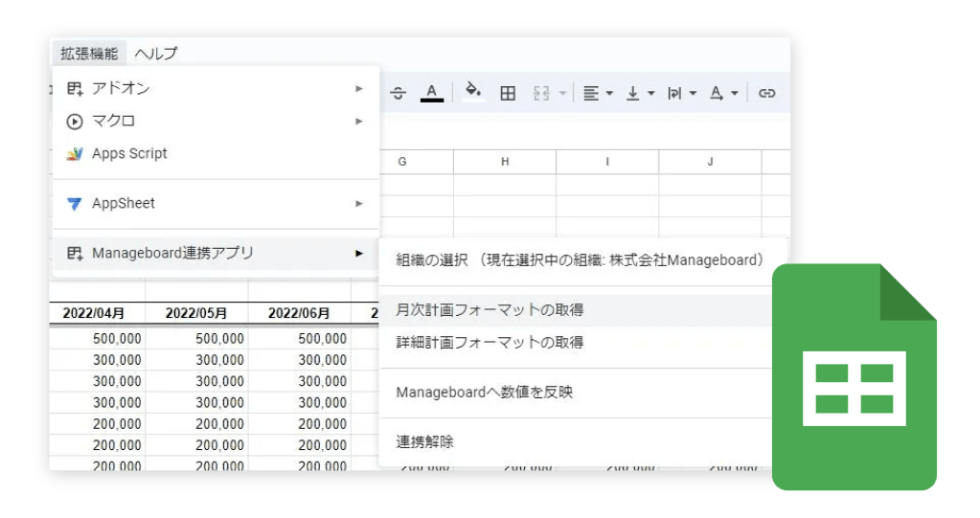Click 連携解除 to unlink
This screenshot has width=980, height=518.
(575, 442)
